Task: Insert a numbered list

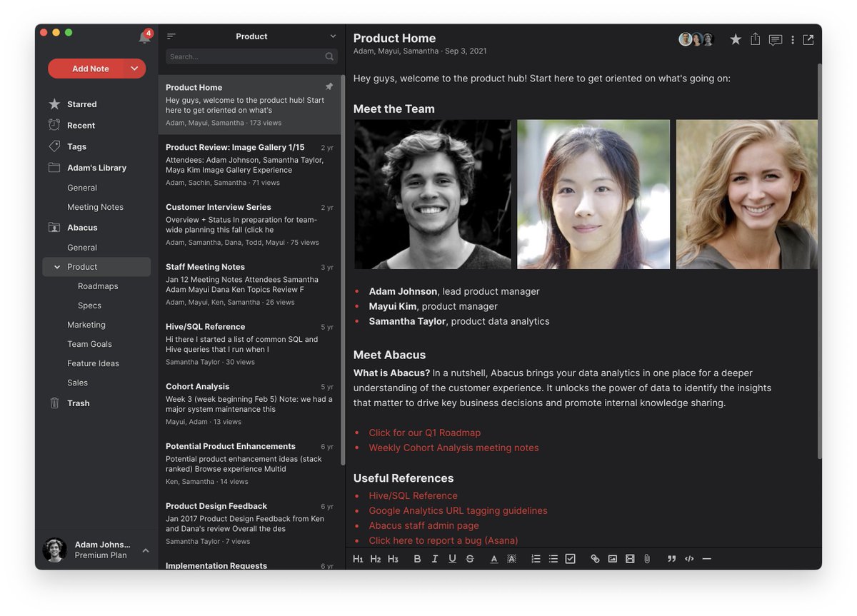Action: (x=536, y=559)
